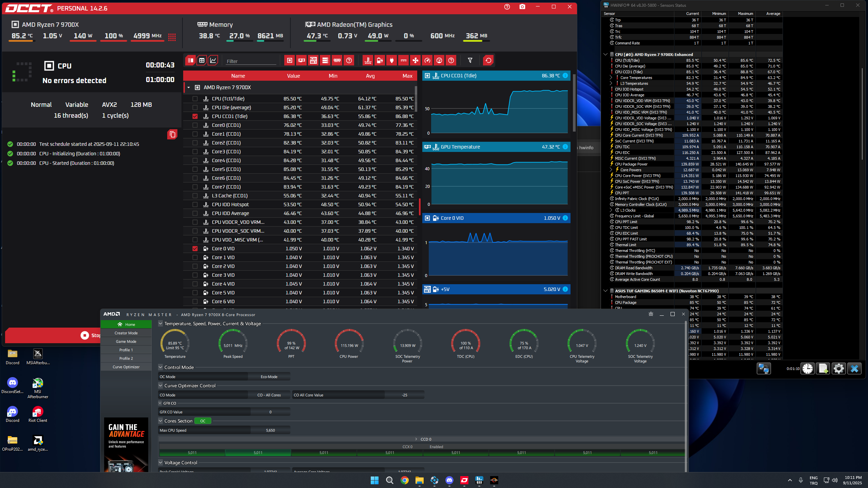
Task: Click the funnel filter icon in OCCT
Action: coord(470,60)
